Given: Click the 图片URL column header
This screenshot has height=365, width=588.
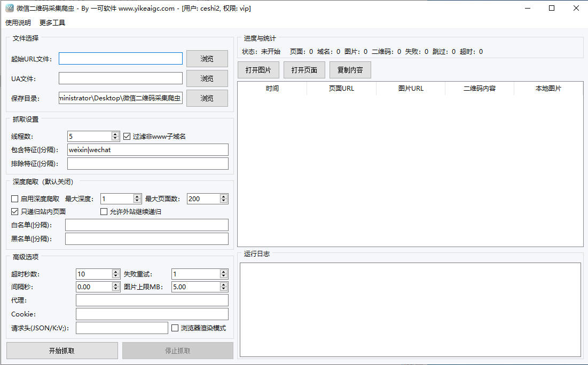Looking at the screenshot, I should (x=411, y=89).
